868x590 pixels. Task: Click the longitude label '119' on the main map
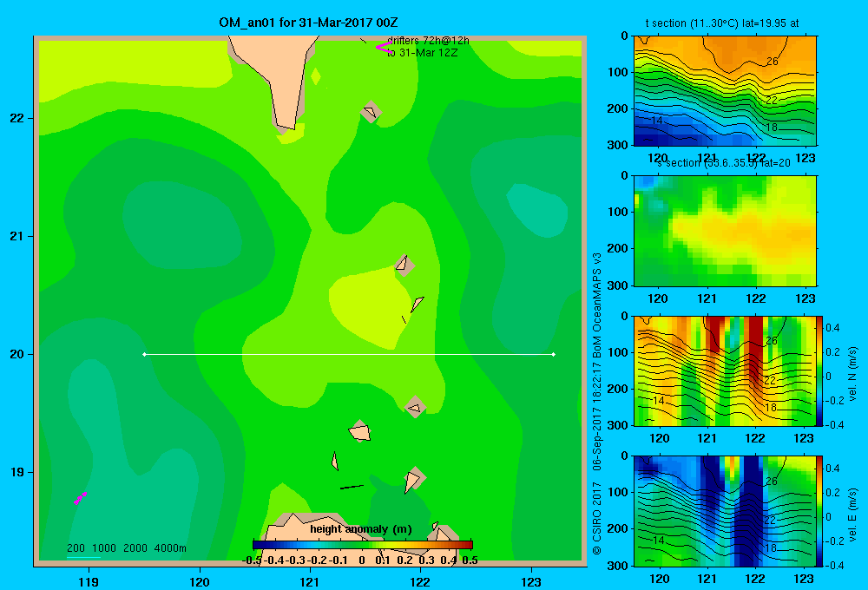coord(89,582)
